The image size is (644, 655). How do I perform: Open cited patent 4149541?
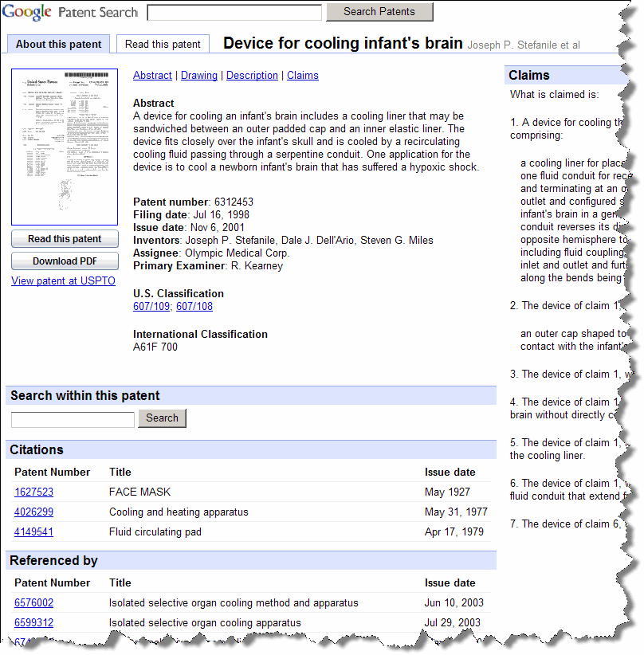(33, 531)
